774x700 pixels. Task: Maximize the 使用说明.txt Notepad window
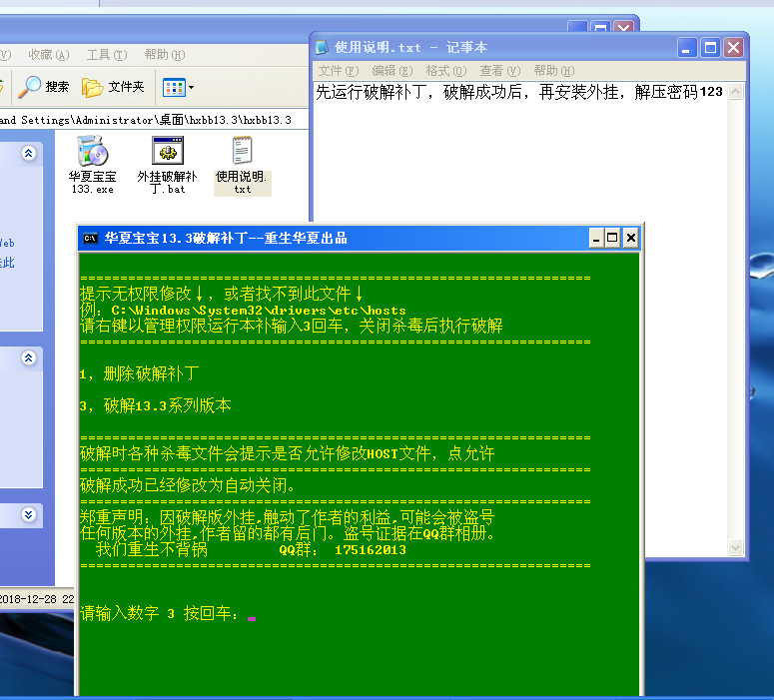[710, 47]
